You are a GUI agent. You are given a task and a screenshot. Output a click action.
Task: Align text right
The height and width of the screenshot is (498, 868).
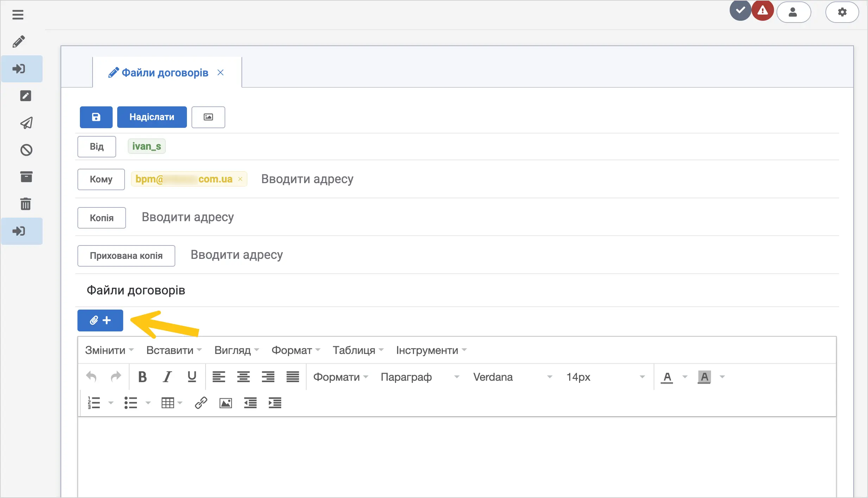coord(268,377)
